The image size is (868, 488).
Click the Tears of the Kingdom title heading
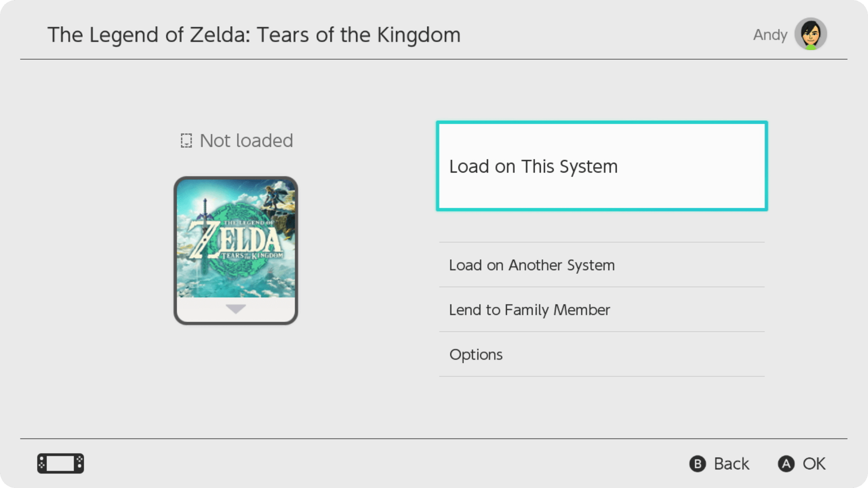click(x=254, y=35)
